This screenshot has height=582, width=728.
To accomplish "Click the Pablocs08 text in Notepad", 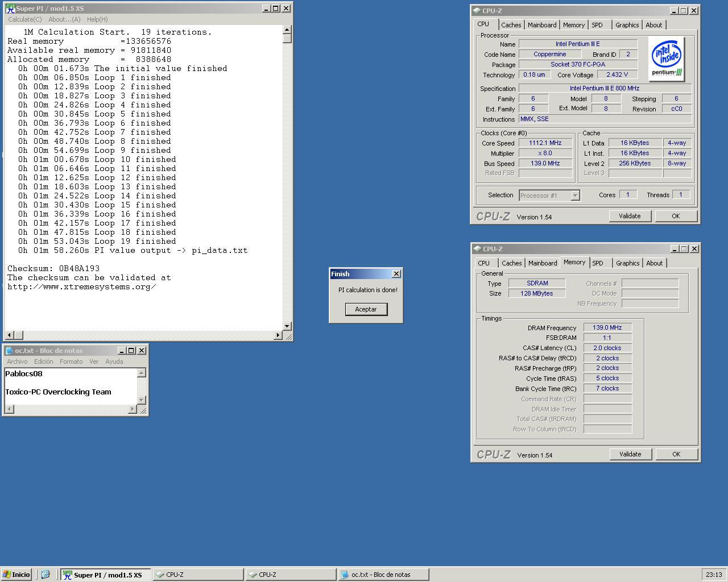I will point(24,374).
